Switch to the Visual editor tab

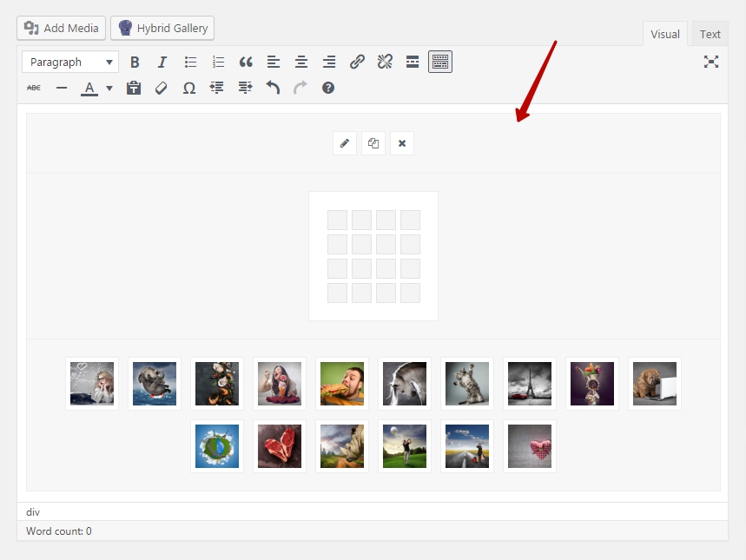(x=664, y=34)
